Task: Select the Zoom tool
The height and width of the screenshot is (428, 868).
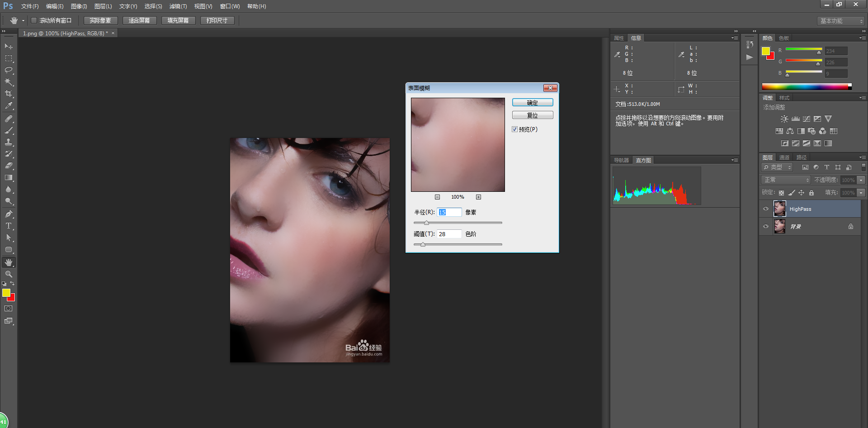Action: [9, 274]
